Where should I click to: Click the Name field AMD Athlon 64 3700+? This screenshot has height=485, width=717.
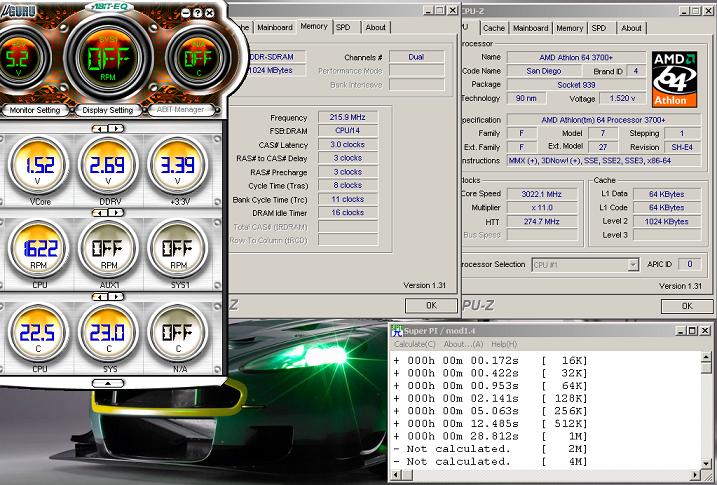point(576,57)
